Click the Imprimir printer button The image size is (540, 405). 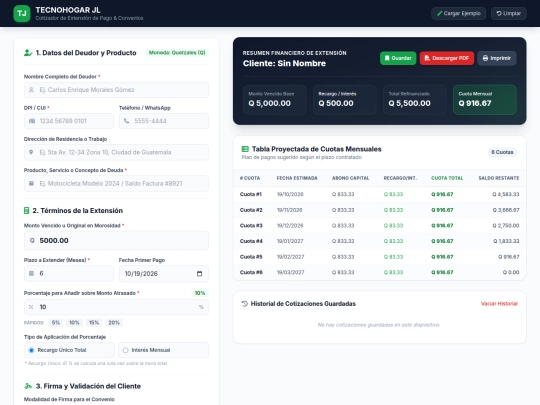[497, 58]
